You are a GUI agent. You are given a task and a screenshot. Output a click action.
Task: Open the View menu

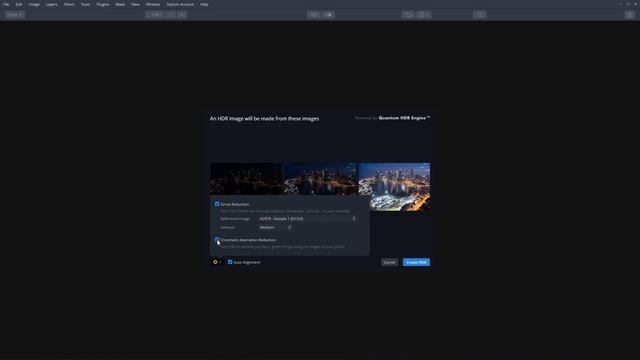pyautogui.click(x=135, y=4)
